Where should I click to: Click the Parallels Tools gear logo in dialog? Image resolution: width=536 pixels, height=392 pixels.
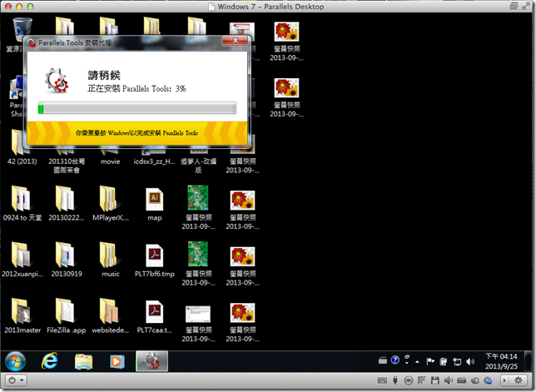57,81
